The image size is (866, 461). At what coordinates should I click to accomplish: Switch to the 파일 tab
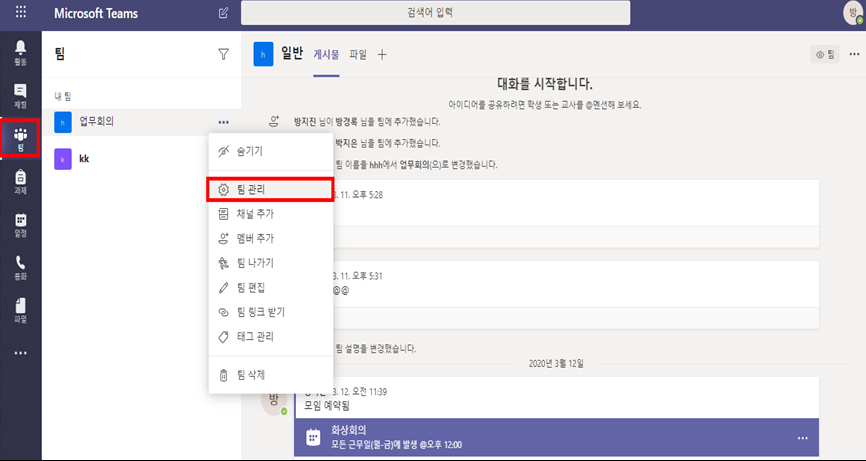click(x=358, y=55)
